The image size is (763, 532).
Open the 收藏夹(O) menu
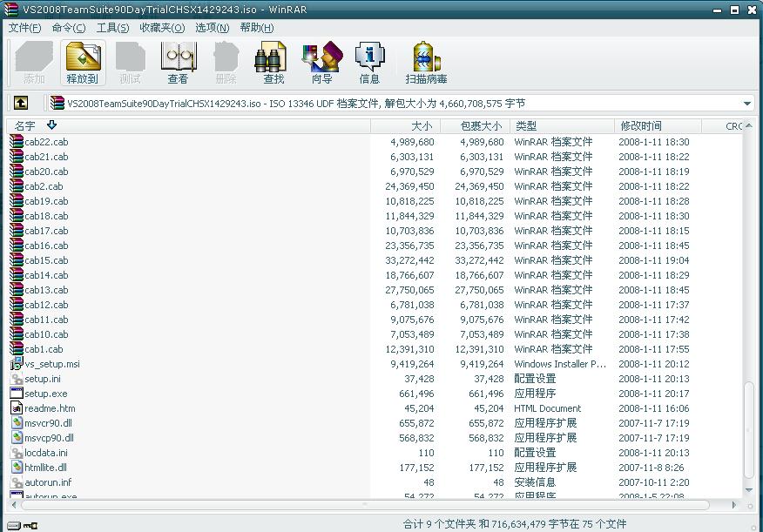[162, 28]
